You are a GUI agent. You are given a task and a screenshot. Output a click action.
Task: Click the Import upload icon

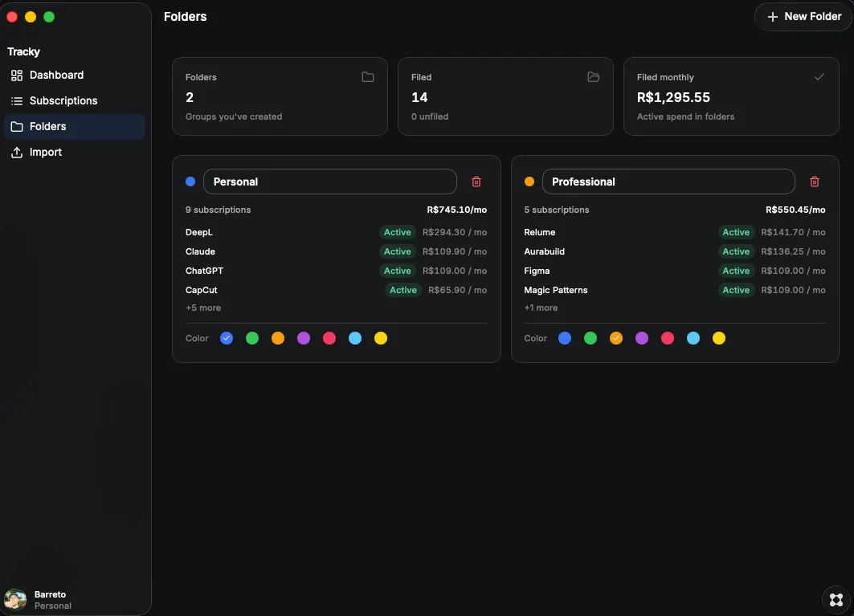tap(17, 152)
